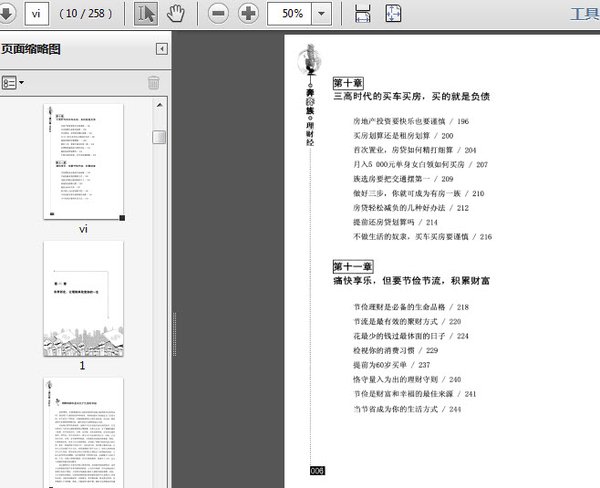Select the text selection cursor tool

(x=146, y=15)
